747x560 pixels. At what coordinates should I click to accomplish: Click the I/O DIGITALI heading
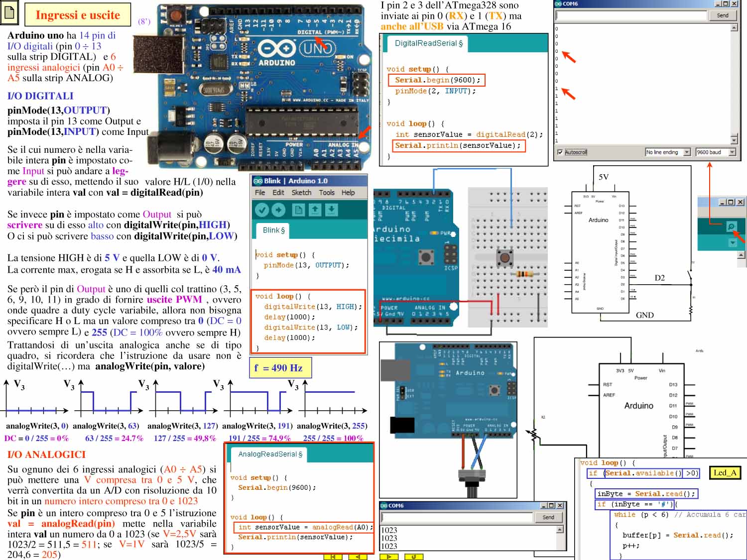[40, 96]
